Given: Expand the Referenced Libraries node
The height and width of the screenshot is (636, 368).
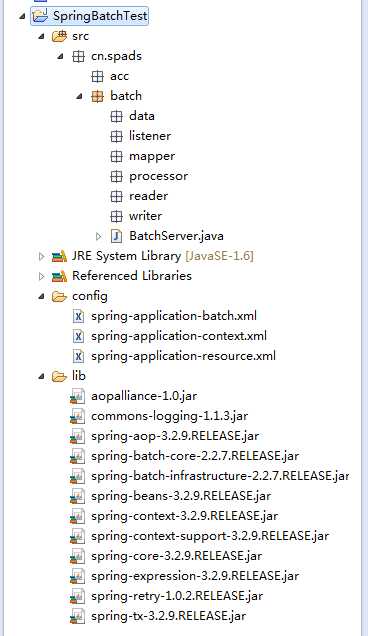Looking at the screenshot, I should click(41, 276).
